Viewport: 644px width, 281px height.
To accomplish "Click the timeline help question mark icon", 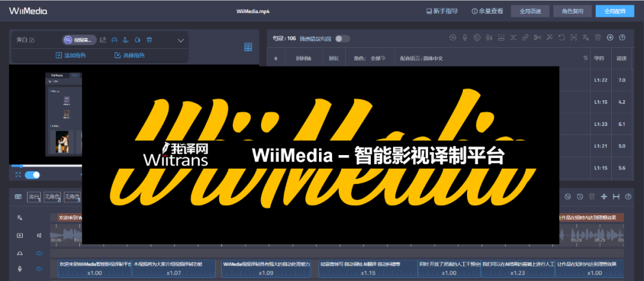I will point(628,197).
